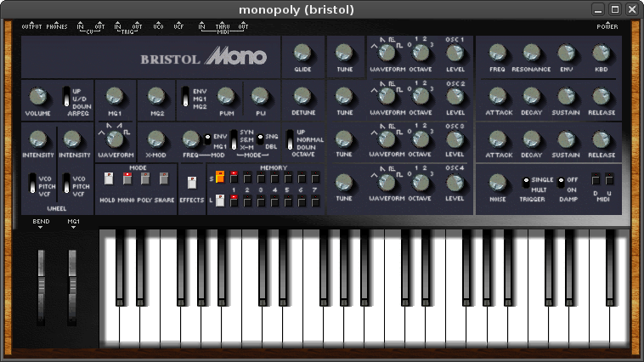Click the OSC 1 TUNE knob
Viewport: 644px width, 362px height.
(344, 53)
